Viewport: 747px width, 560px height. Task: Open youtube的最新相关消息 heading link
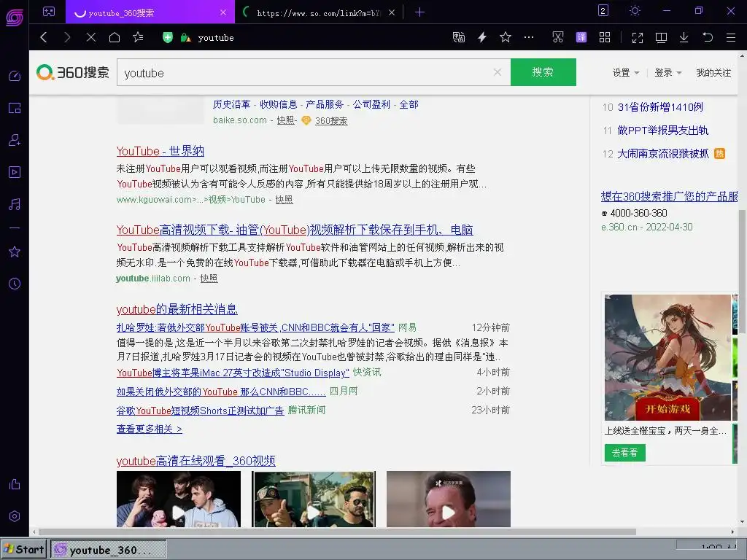click(x=177, y=309)
